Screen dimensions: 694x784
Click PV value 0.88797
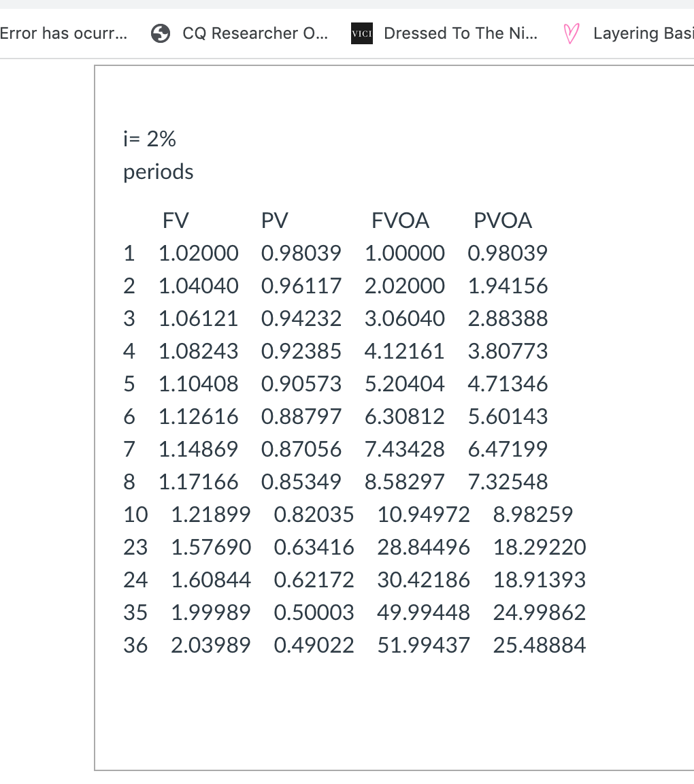301,416
